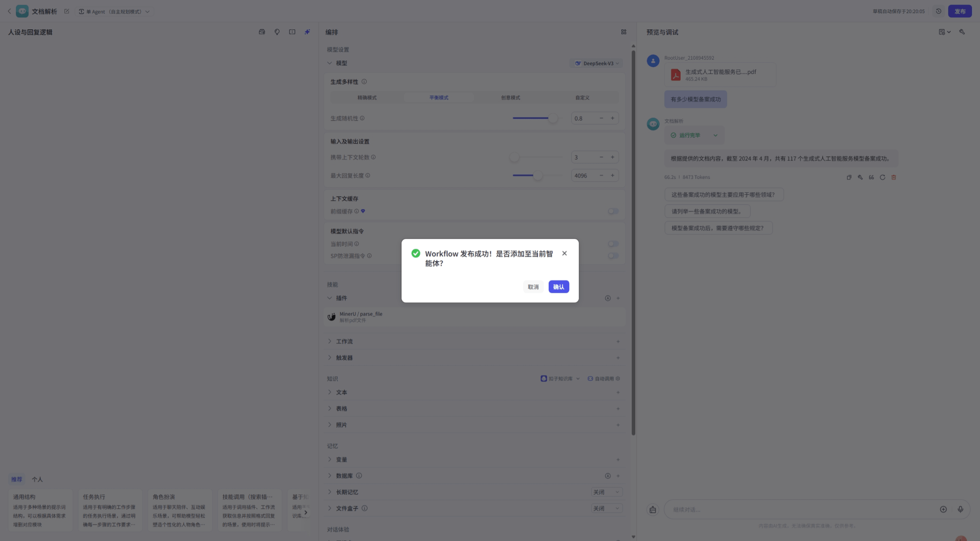Click the 确认 button in dialog

tap(558, 287)
